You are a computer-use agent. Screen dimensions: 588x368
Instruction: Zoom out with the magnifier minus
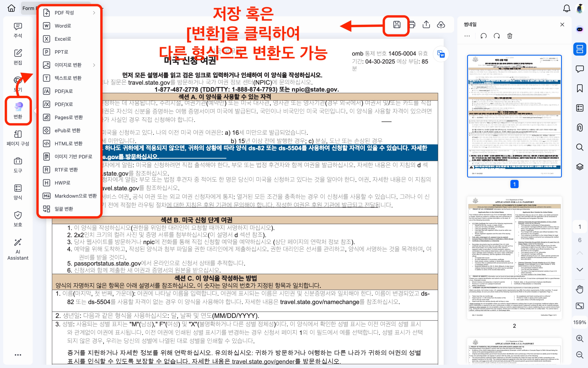tap(580, 355)
